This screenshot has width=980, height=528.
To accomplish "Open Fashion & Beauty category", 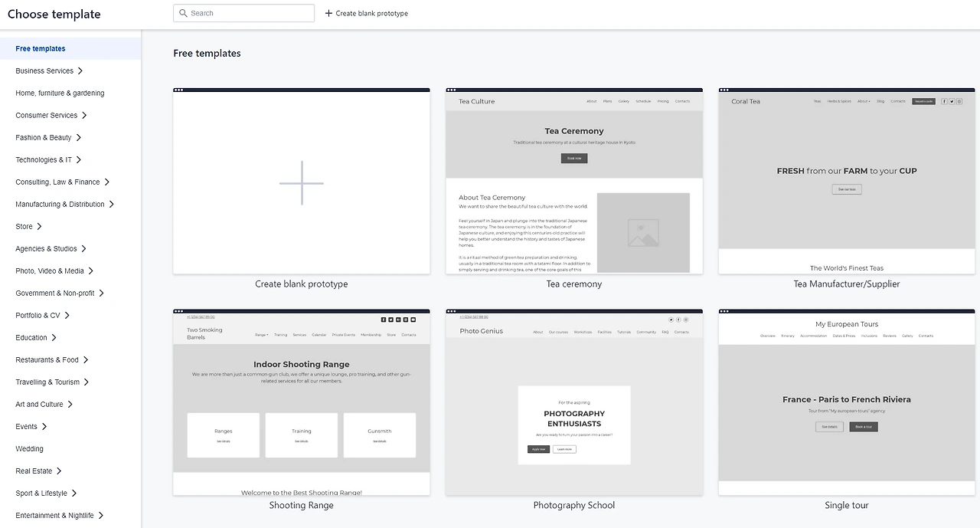I will 44,137.
